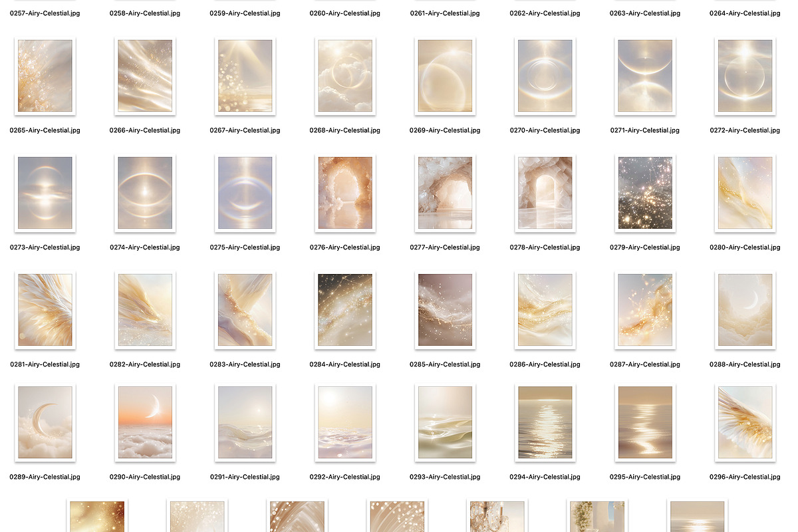
Task: Click the 0289-Airy-Celestial.jpg file name
Action: tap(45, 477)
